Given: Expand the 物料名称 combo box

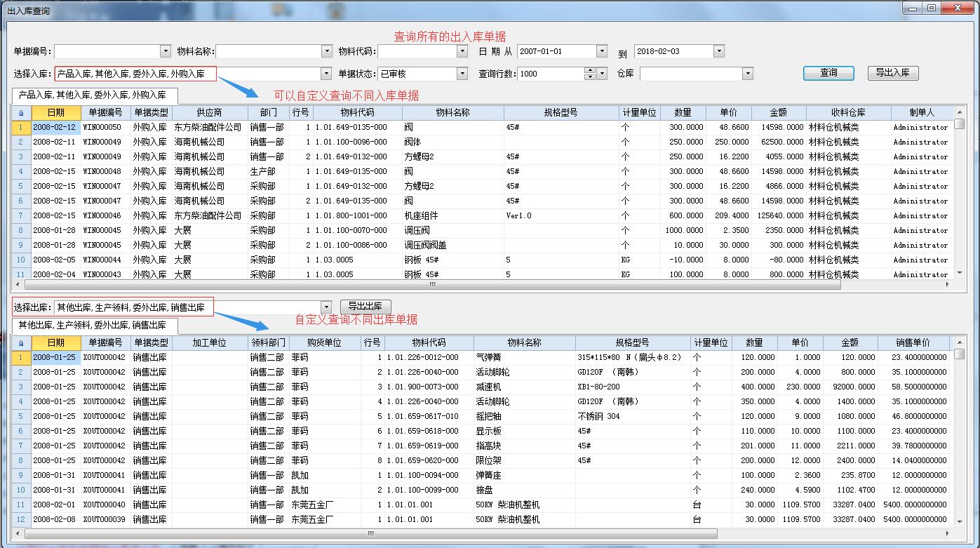Looking at the screenshot, I should click(x=326, y=51).
